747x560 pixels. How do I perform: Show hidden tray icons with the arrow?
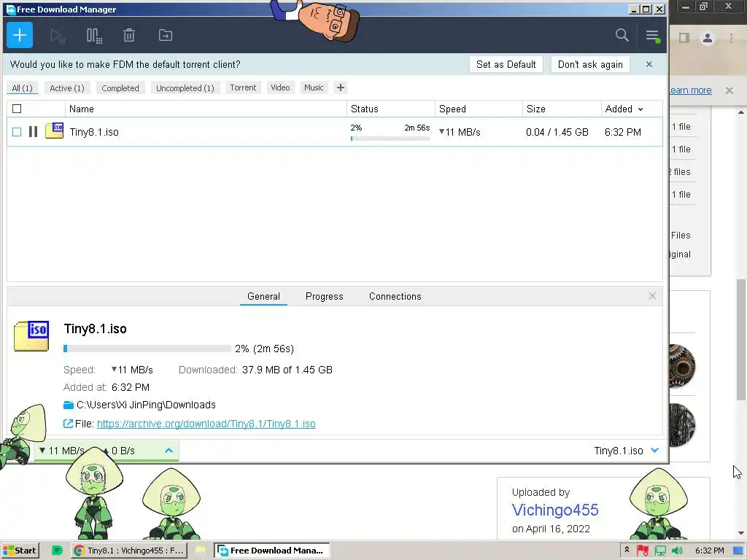pos(627,550)
